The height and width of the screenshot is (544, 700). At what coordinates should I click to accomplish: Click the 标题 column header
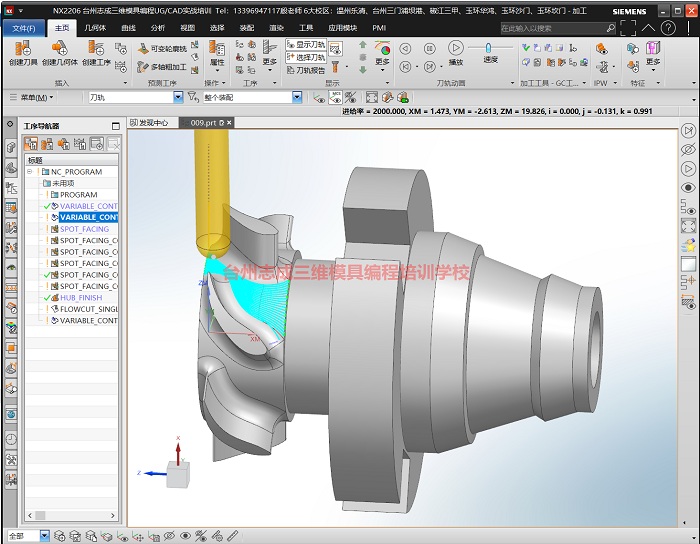(71, 160)
